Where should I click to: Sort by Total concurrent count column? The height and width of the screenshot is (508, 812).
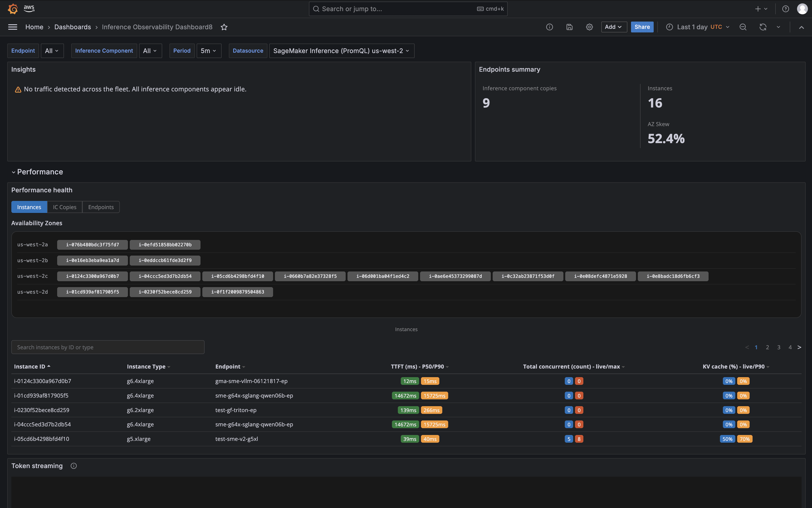coord(574,366)
